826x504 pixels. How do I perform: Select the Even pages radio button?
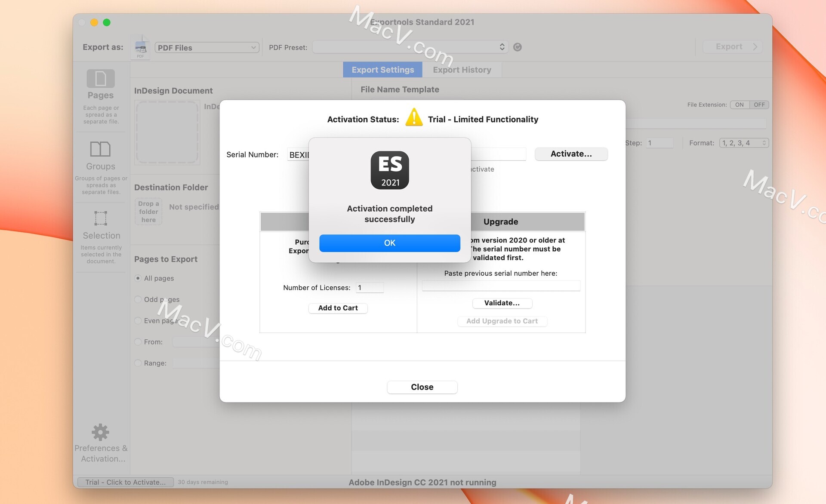[138, 320]
